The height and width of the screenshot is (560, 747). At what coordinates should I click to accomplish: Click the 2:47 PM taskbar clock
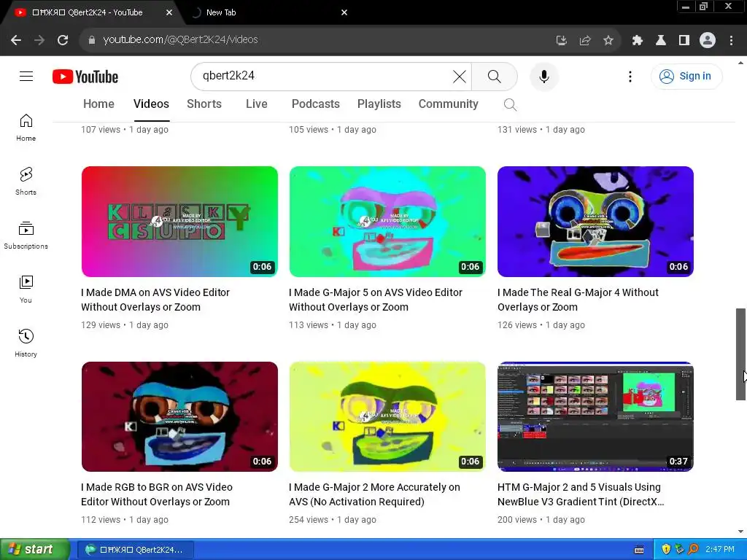720,550
